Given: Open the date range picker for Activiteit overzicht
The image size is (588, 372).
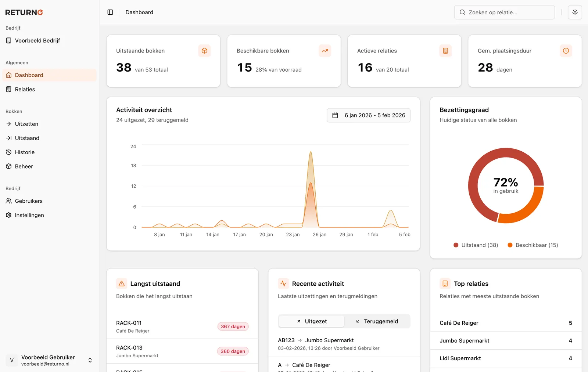Looking at the screenshot, I should pos(368,115).
